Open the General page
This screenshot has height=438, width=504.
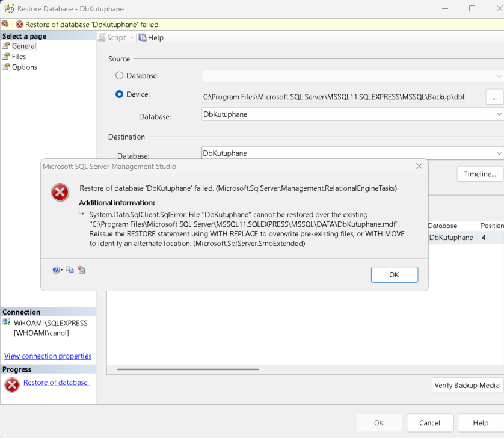tap(24, 46)
